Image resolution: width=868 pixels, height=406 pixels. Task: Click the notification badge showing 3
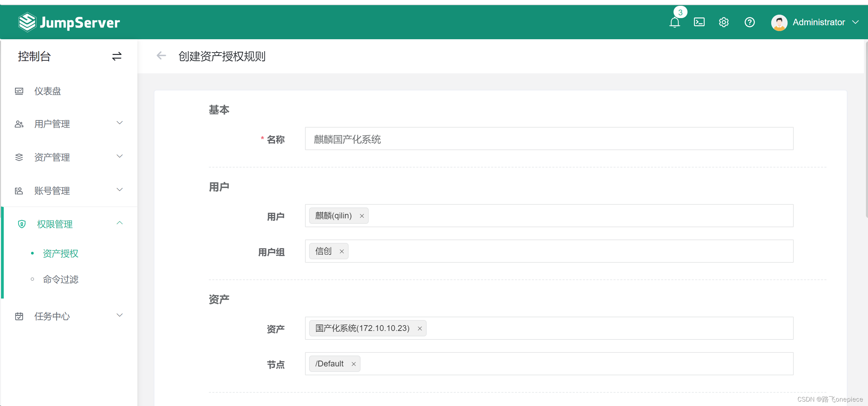pyautogui.click(x=680, y=12)
